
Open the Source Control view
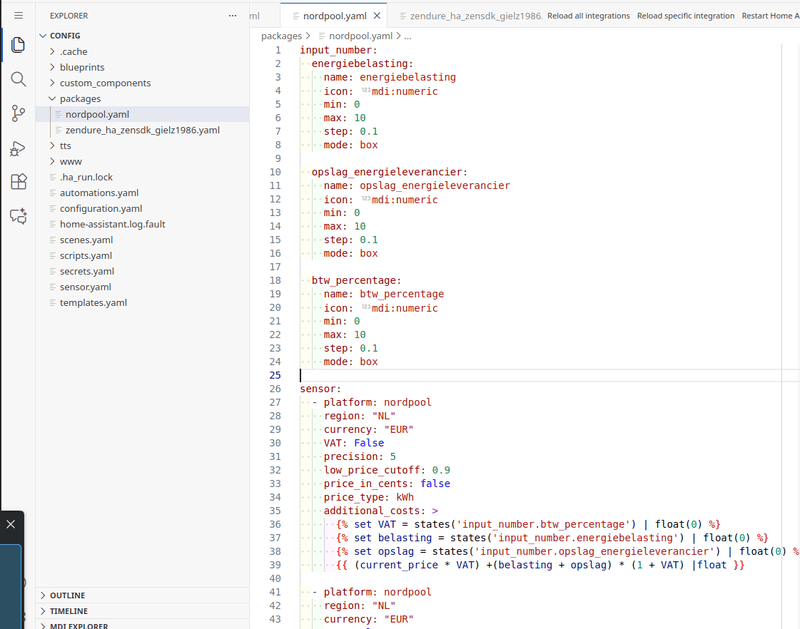[x=18, y=113]
